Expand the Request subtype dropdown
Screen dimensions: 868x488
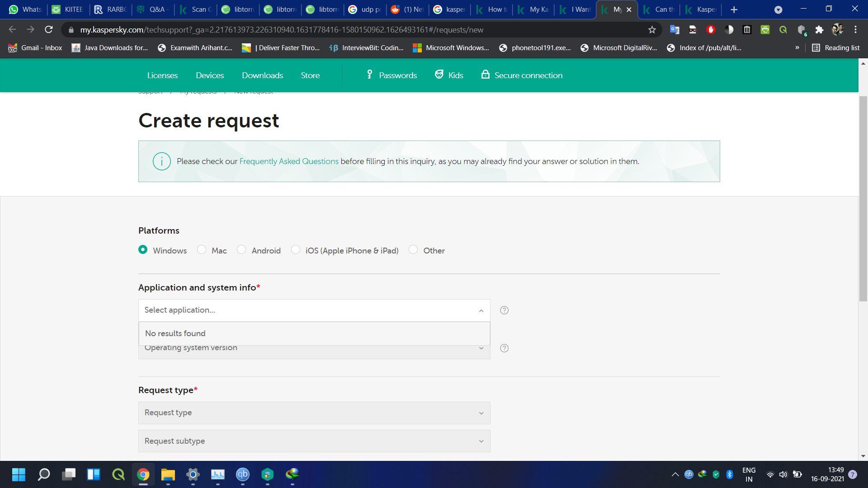point(314,441)
